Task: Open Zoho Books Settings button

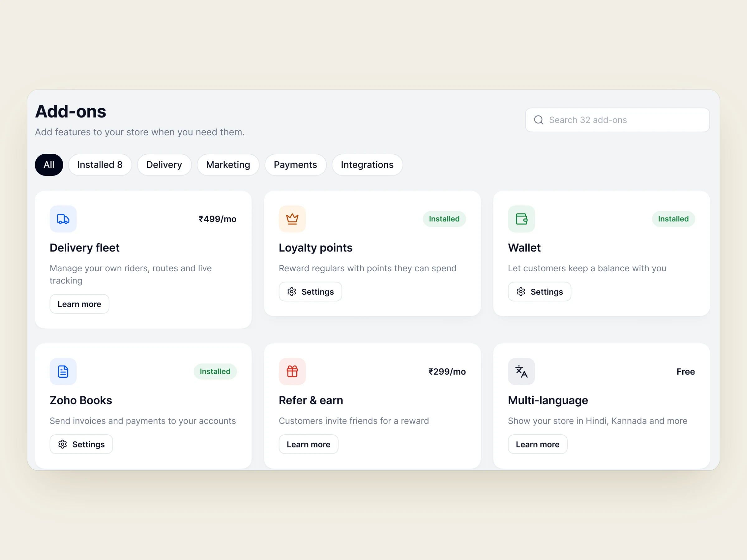Action: 81,444
